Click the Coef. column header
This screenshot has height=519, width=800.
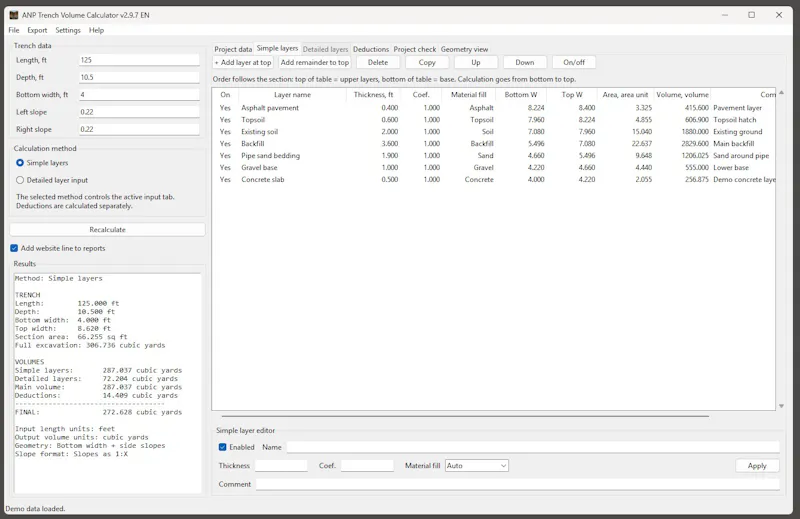(421, 94)
